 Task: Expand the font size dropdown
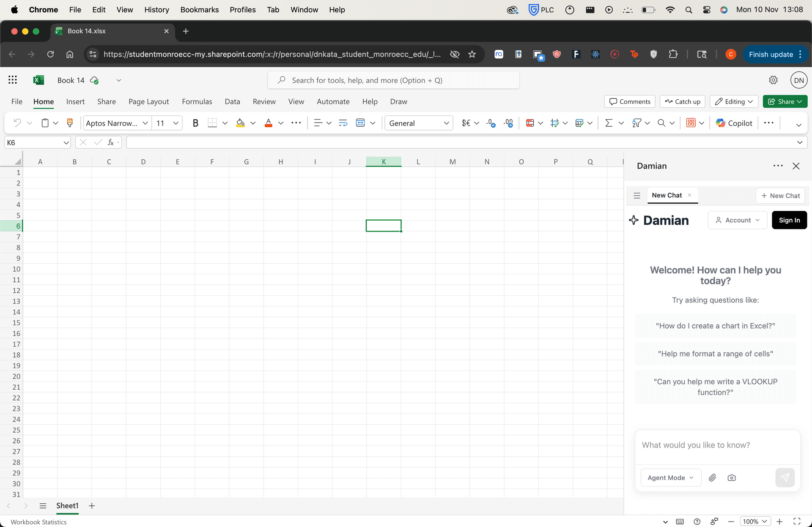click(176, 123)
